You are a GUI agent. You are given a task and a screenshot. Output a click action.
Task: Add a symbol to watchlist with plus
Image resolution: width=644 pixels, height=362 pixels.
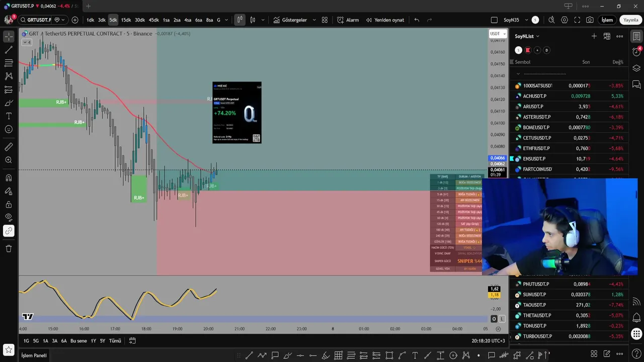(594, 36)
